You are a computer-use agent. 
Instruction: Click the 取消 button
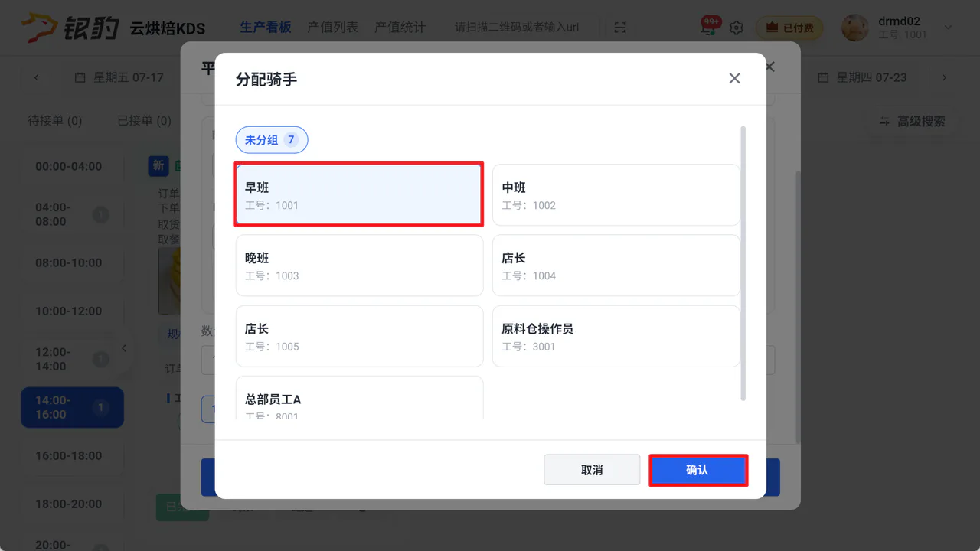pyautogui.click(x=592, y=470)
